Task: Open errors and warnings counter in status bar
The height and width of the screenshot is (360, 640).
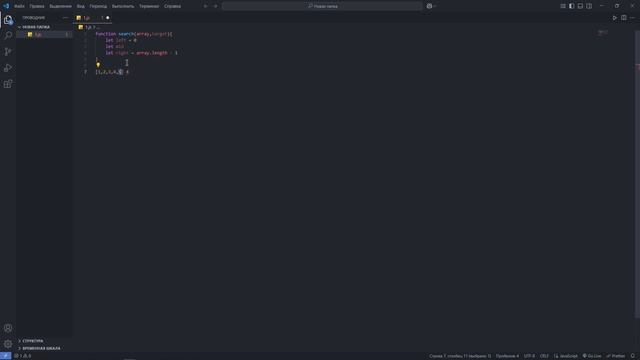Action: click(x=22, y=356)
